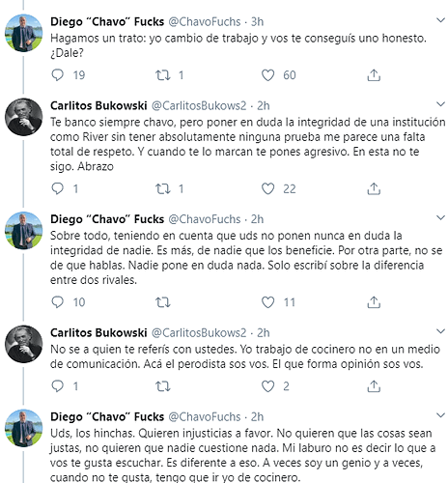Retweet the 'Te banco siempre chavo' tweet
The height and width of the screenshot is (483, 448).
[163, 189]
